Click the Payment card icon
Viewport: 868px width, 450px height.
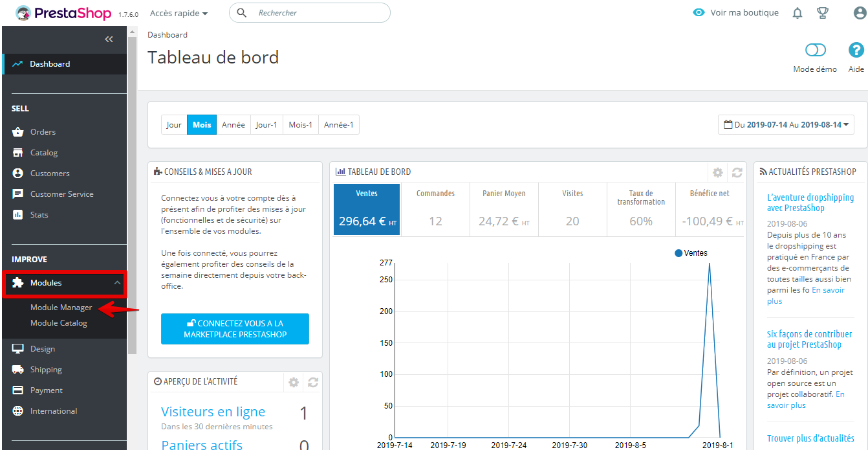18,390
